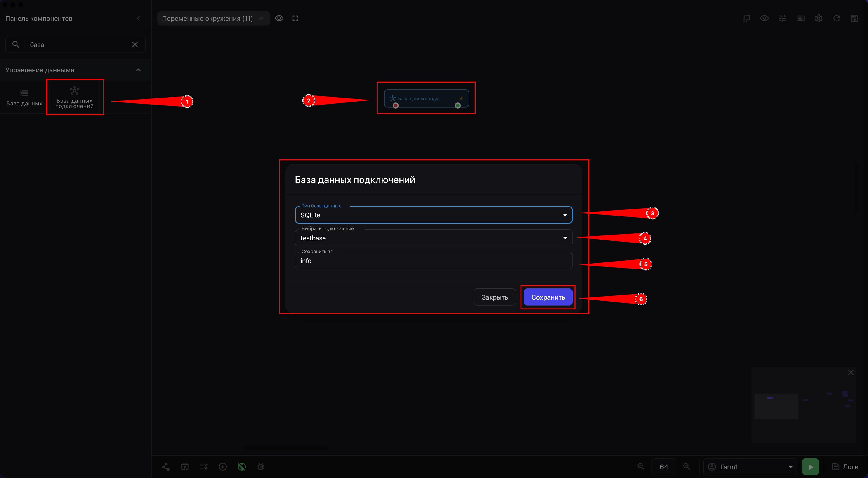Screen dimensions: 868x478
Task: Click the refresh arrow icon
Action: (836, 18)
